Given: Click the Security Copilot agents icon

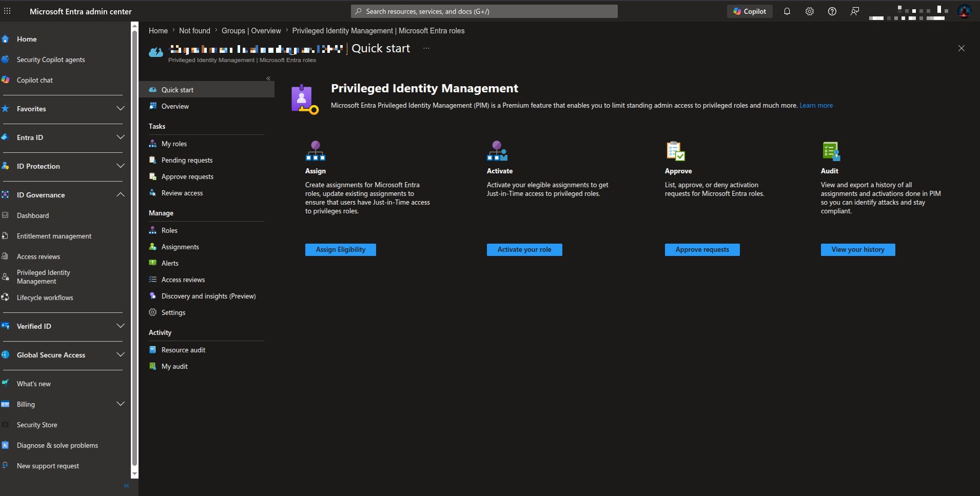Looking at the screenshot, I should [5, 59].
